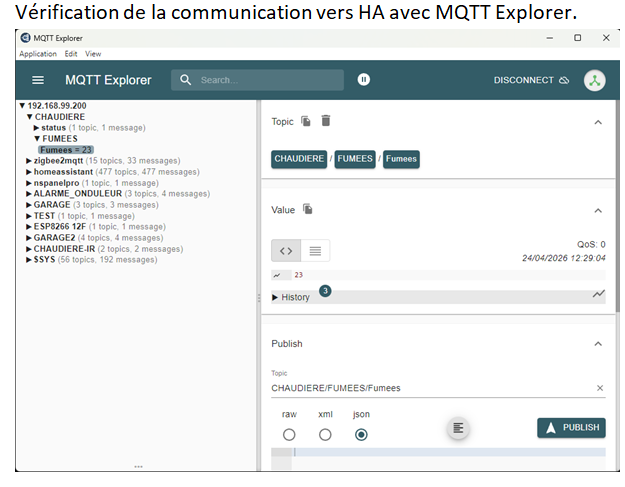Viewport: 625px width, 487px height.
Task: Open the history chart icon on the History bar
Action: (598, 294)
